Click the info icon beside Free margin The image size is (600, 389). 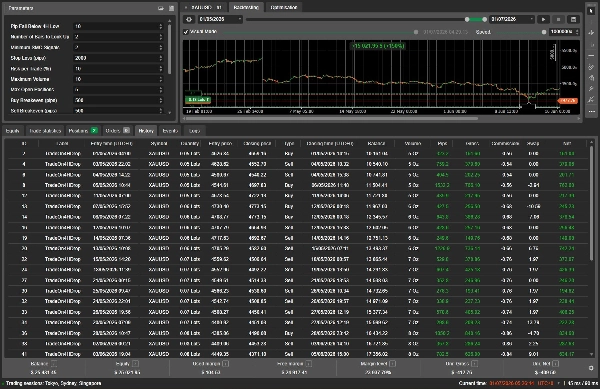[309, 364]
